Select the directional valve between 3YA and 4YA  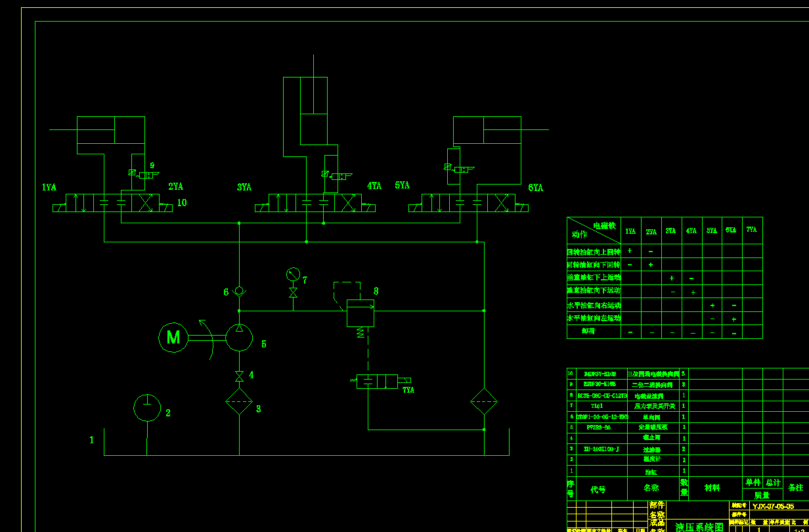[x=315, y=203]
